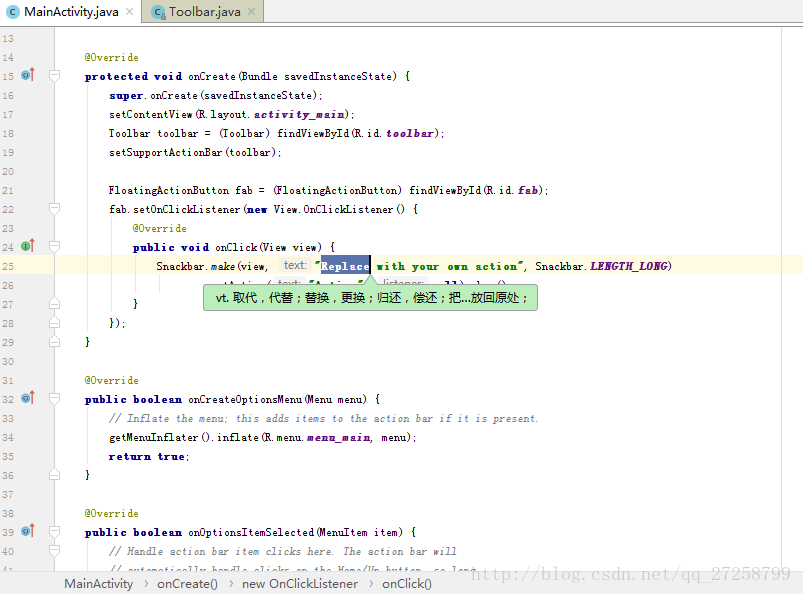Select onCreate() in the breadcrumb bar

point(187,584)
